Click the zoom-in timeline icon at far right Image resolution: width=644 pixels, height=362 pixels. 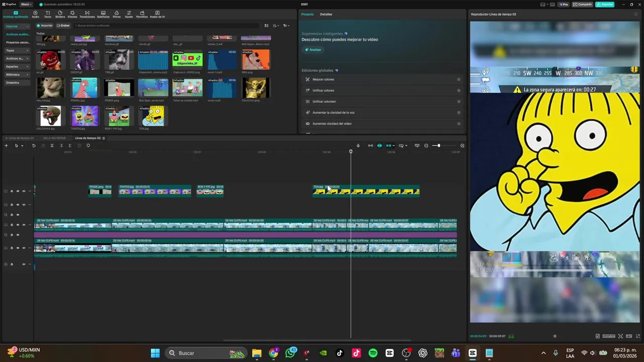462,146
